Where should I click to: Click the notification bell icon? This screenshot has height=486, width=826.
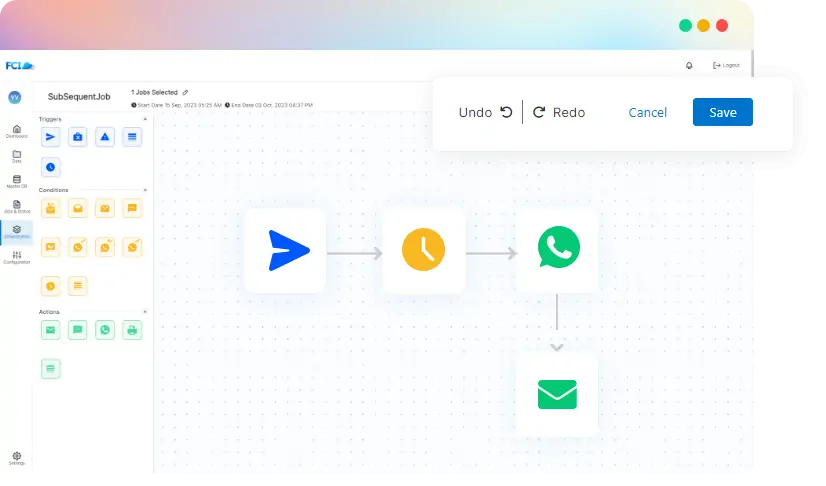click(x=689, y=65)
